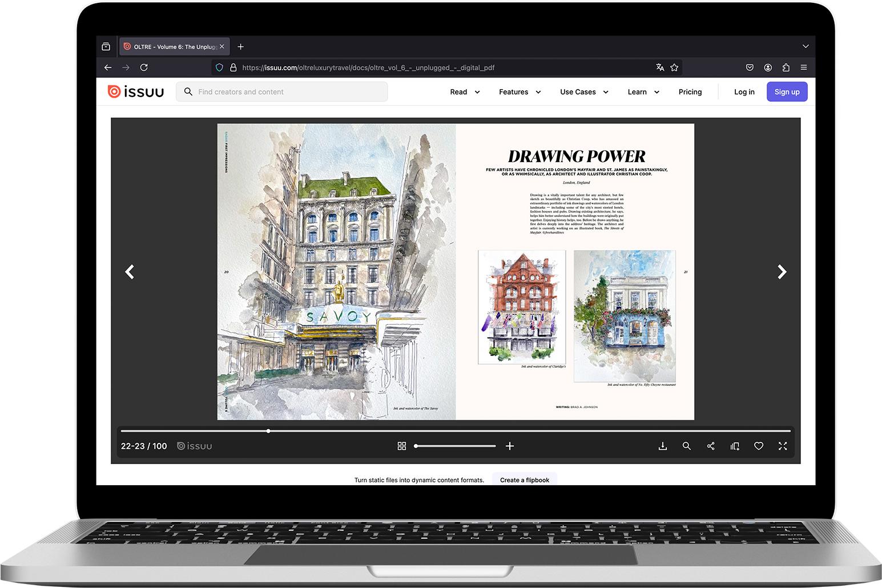Viewport: 882px width, 588px height.
Task: Bookmark this page with star icon
Action: [x=674, y=67]
